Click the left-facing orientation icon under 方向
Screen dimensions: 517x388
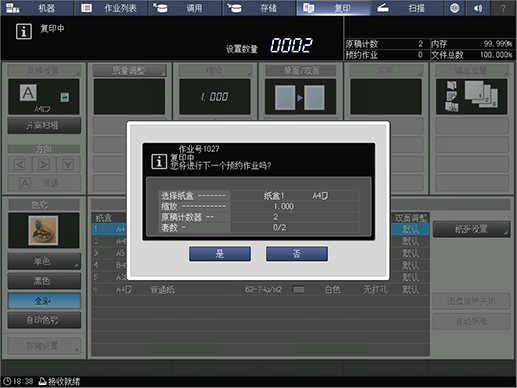20,164
